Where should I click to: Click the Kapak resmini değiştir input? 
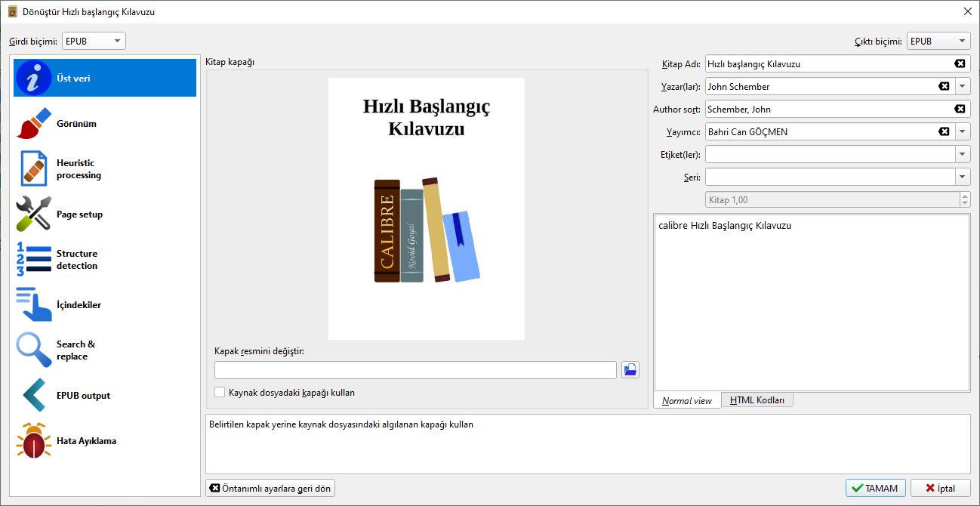click(x=415, y=370)
